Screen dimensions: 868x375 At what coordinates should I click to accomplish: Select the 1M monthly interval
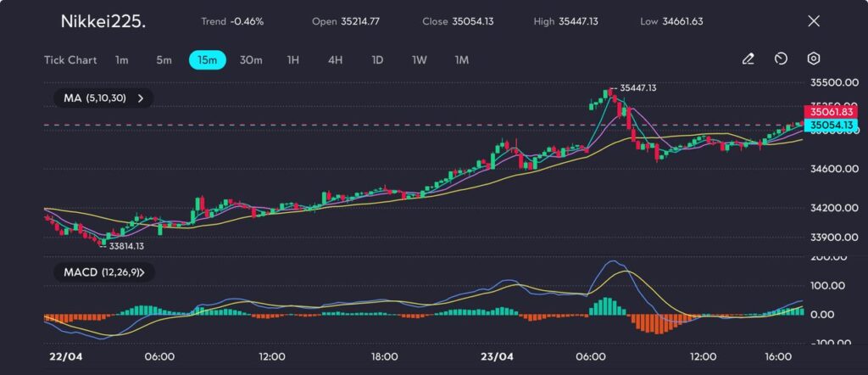click(462, 60)
